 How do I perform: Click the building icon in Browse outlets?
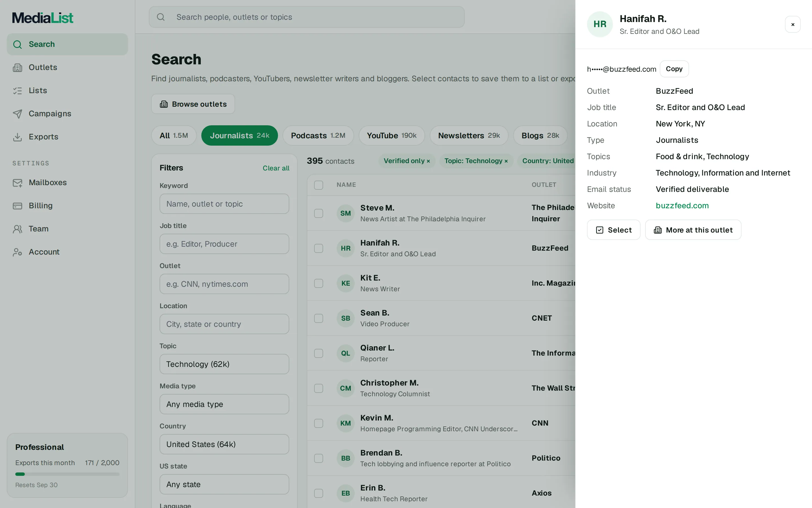[164, 104]
